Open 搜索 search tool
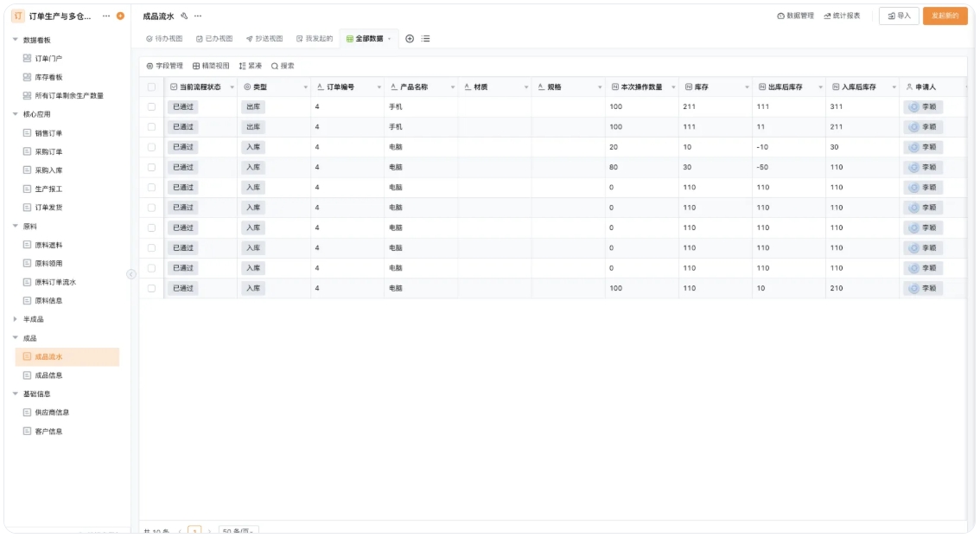The height and width of the screenshot is (538, 980). (283, 66)
